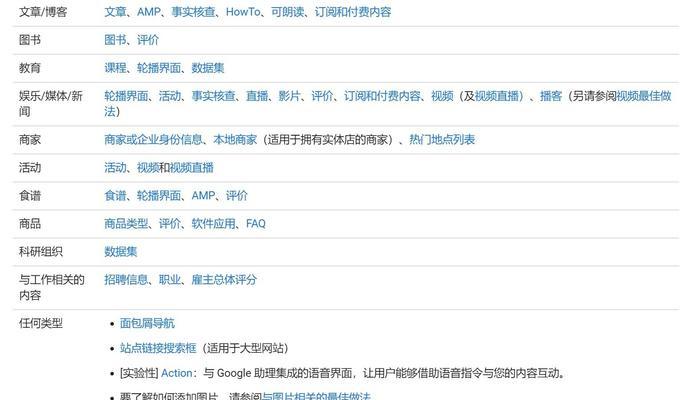Open the 站点链接搜索框 link
This screenshot has height=400, width=688.
click(158, 349)
